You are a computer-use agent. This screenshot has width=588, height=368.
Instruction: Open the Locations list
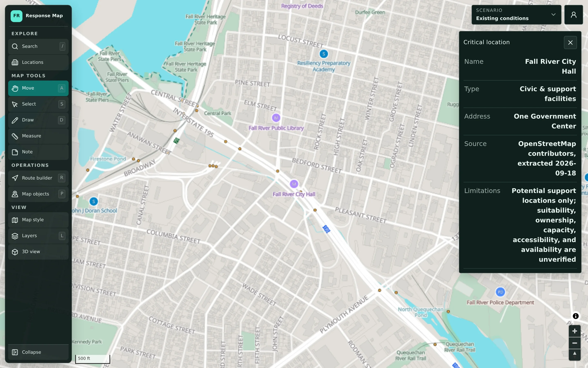[38, 62]
